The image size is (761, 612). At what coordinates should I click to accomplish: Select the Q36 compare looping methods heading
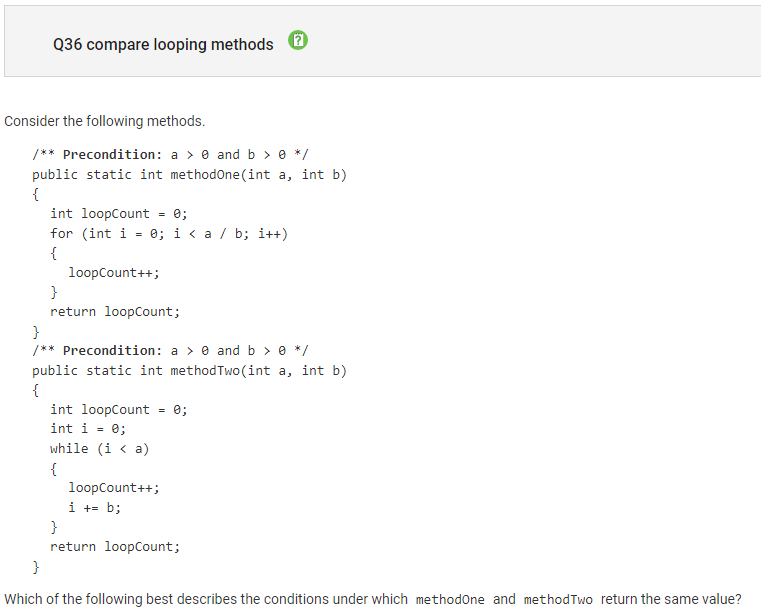[x=163, y=45]
